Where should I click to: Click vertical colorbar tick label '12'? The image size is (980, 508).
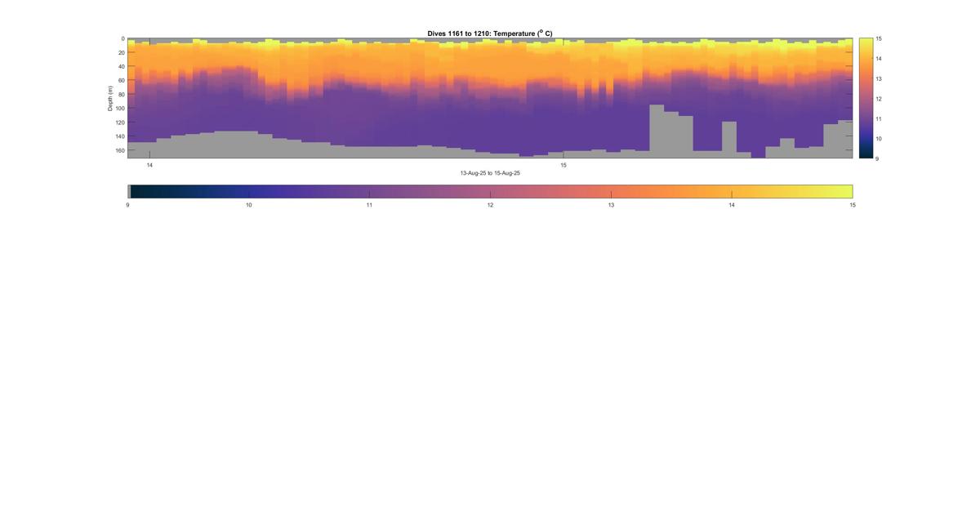click(x=879, y=99)
